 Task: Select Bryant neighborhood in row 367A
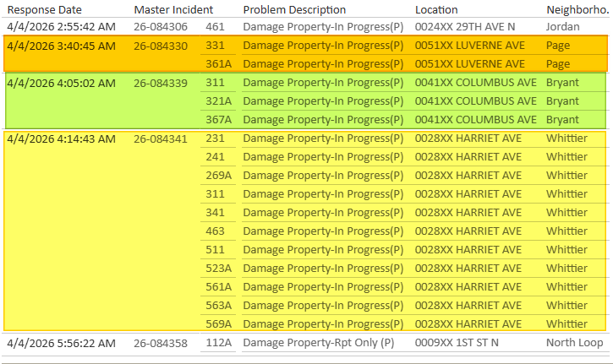pyautogui.click(x=562, y=120)
